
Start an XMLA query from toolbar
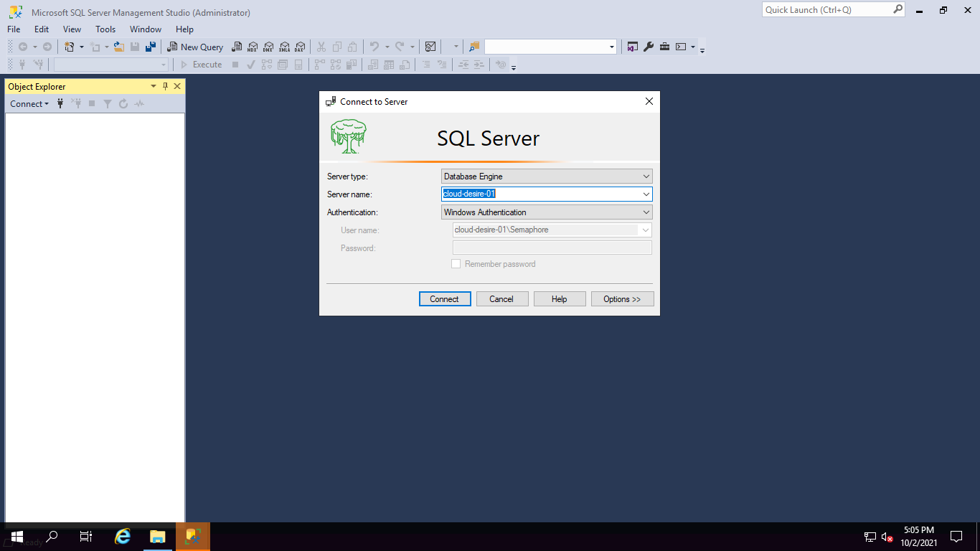[284, 47]
